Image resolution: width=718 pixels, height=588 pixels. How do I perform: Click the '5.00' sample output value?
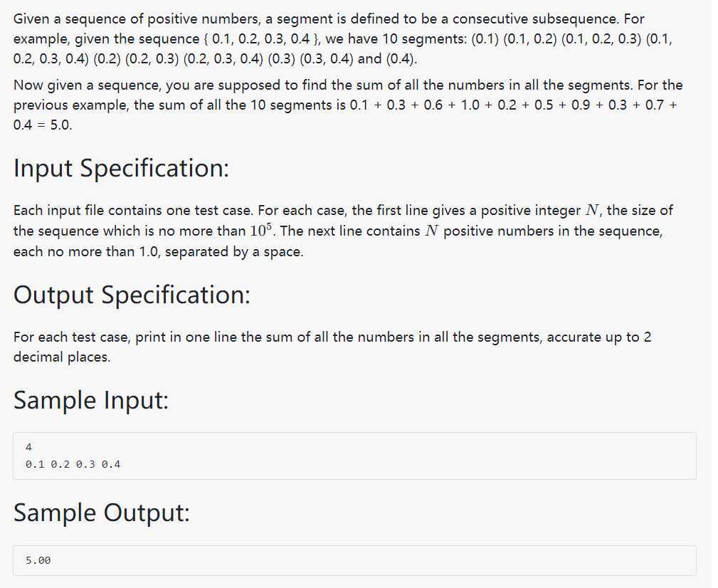pos(38,560)
